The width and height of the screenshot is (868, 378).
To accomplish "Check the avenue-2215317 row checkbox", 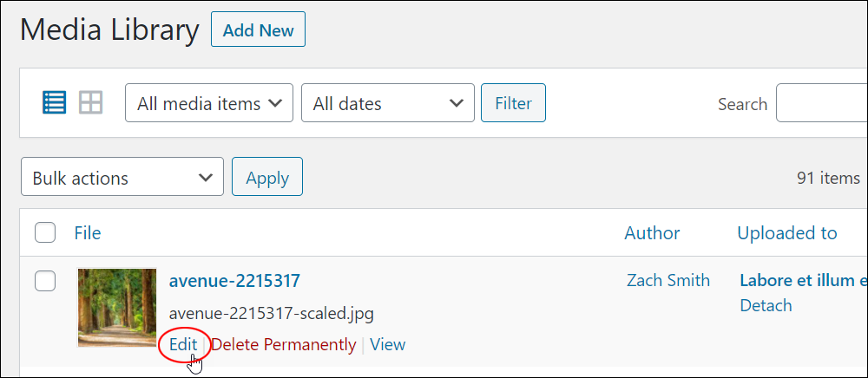I will click(45, 281).
